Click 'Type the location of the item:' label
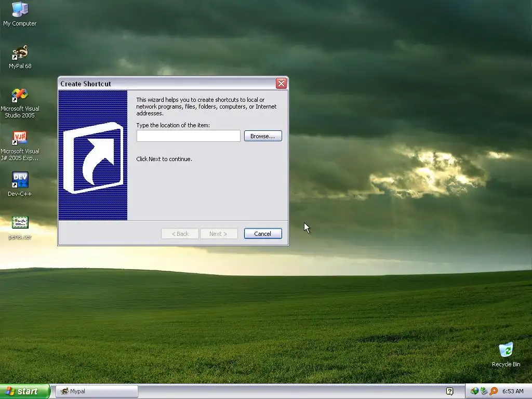The height and width of the screenshot is (399, 532). (x=173, y=125)
